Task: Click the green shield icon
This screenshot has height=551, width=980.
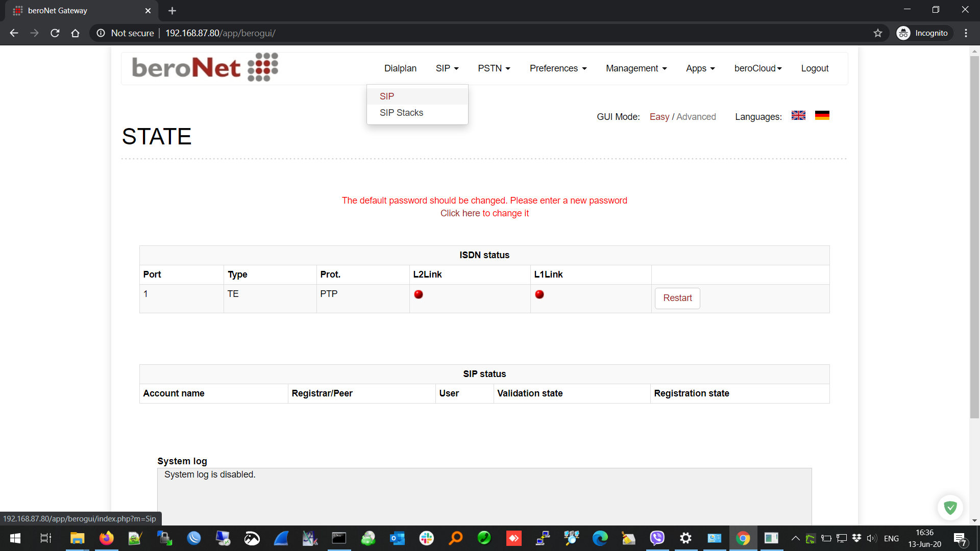Action: (950, 508)
